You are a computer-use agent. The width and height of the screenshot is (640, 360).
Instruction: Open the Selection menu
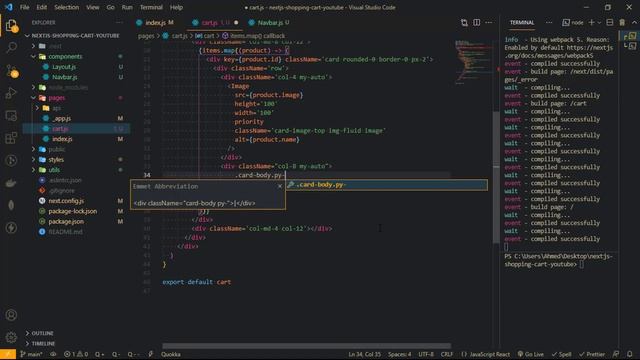point(67,7)
